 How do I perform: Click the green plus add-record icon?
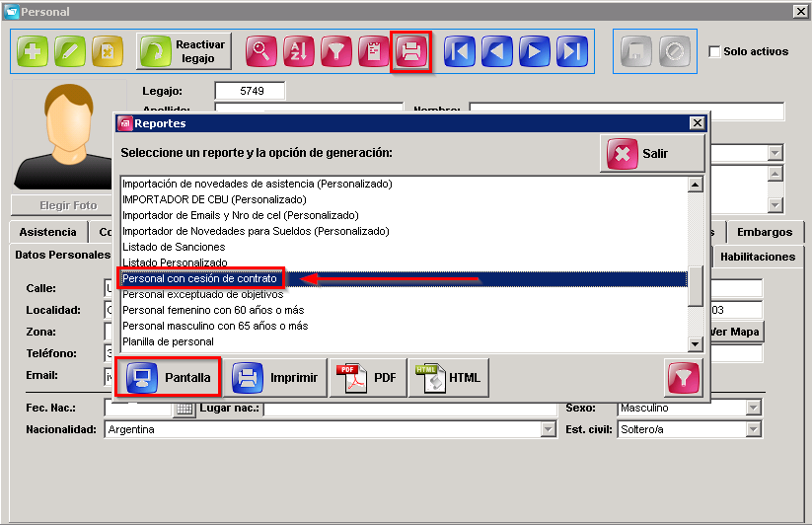[33, 51]
